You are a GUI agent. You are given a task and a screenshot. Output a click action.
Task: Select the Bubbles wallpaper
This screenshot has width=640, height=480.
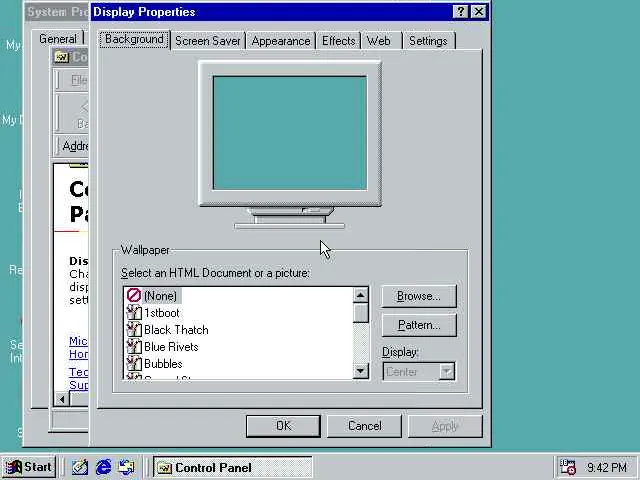click(x=163, y=364)
